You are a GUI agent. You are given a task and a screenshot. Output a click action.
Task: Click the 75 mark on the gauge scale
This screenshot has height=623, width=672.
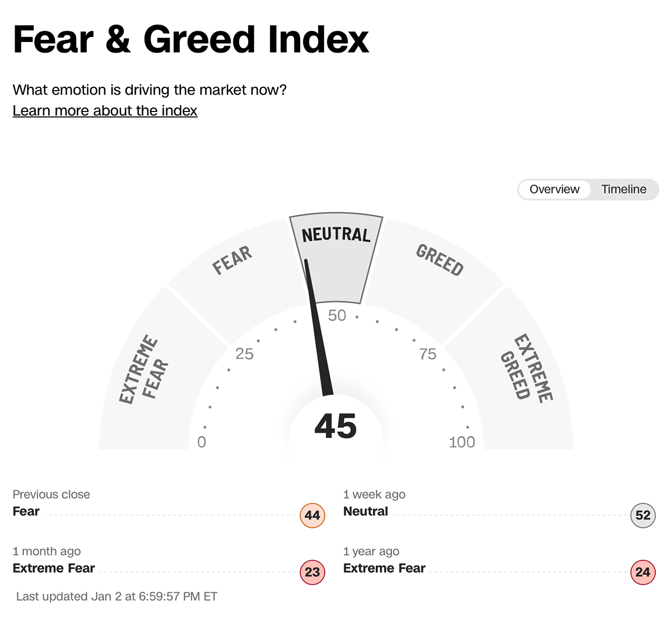coord(428,354)
